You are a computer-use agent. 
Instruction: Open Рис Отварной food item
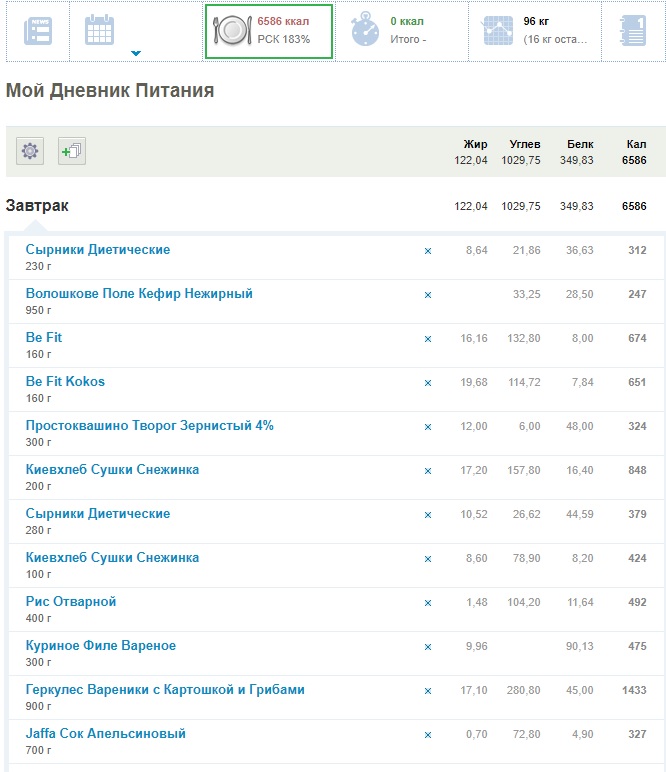pos(71,602)
